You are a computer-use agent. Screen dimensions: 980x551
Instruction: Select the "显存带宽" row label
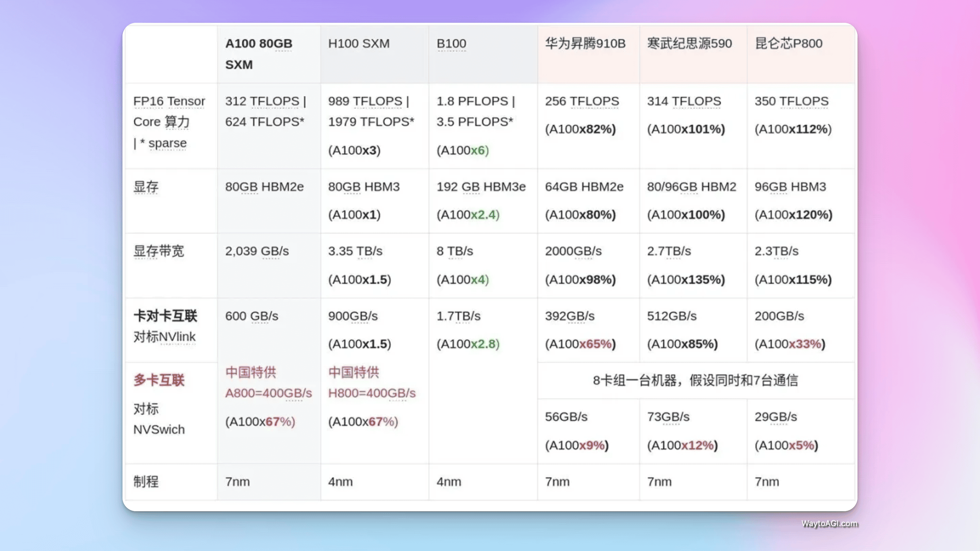(159, 251)
